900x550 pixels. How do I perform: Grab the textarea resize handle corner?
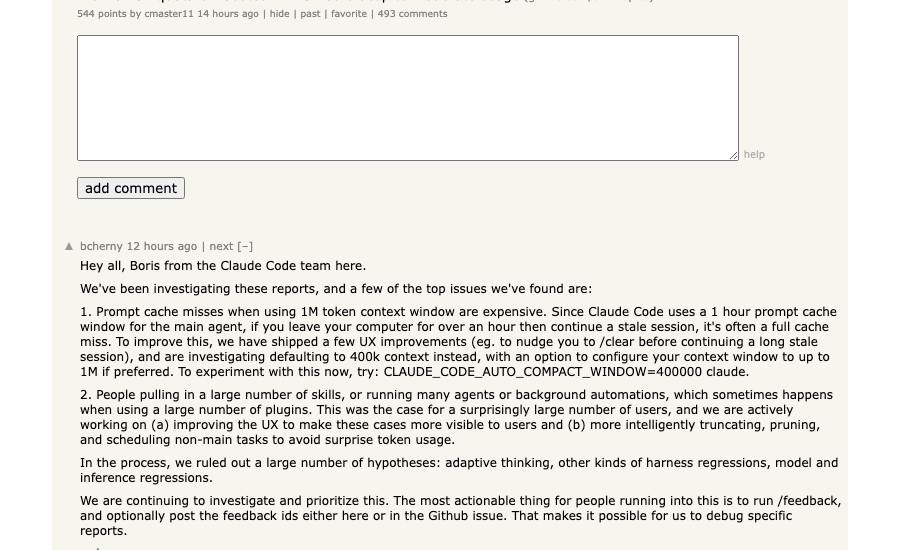734,155
